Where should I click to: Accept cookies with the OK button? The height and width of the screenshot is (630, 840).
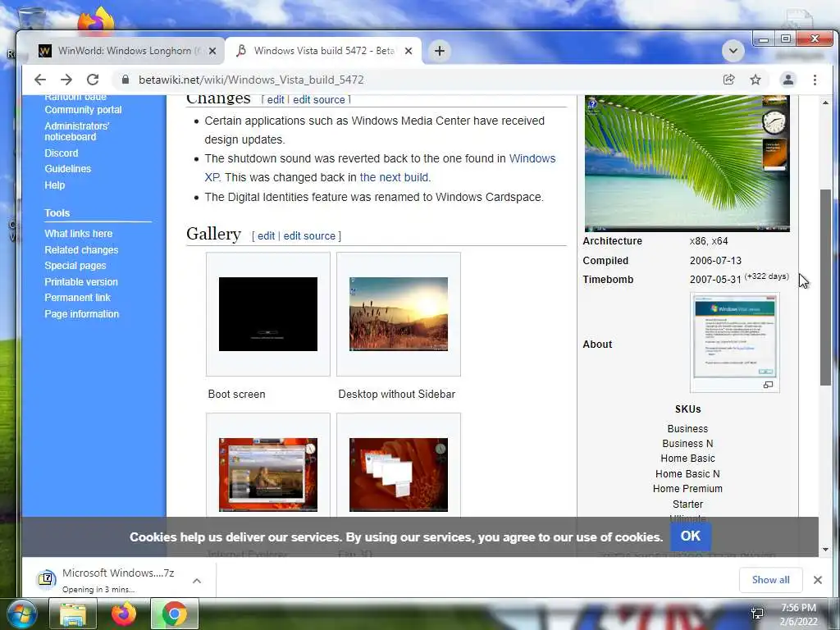[691, 536]
